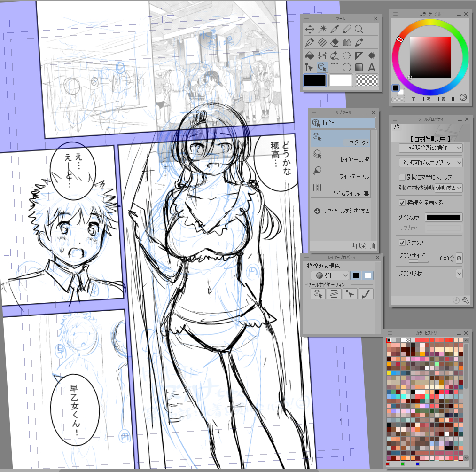The image size is (476, 472).
Task: Select the starburst tool in the Tool palette
Action: 372,55
